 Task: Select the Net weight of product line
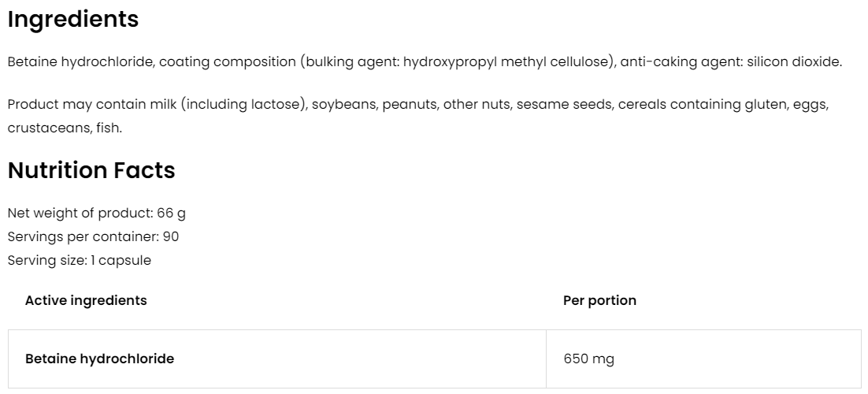click(96, 213)
